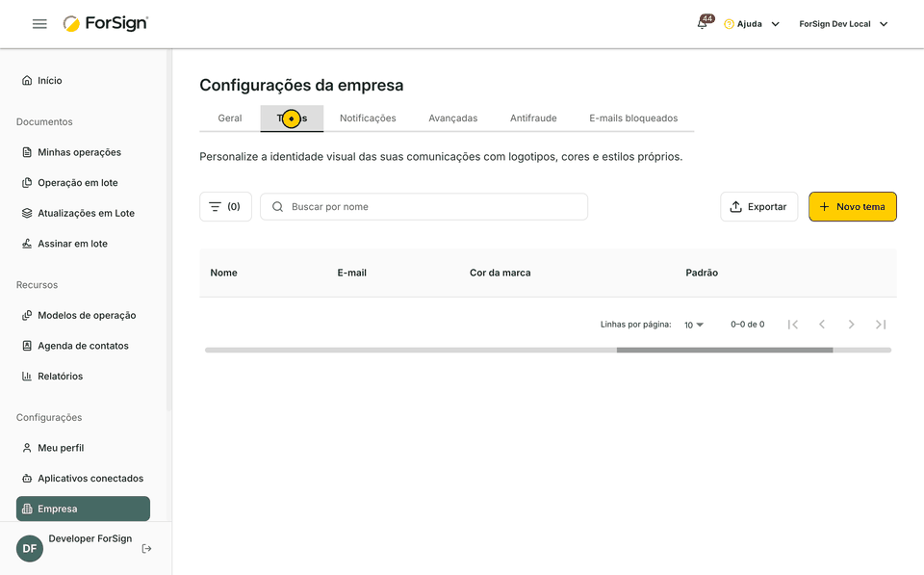Sort by the Nome column header
Image resolution: width=924 pixels, height=575 pixels.
click(x=224, y=273)
